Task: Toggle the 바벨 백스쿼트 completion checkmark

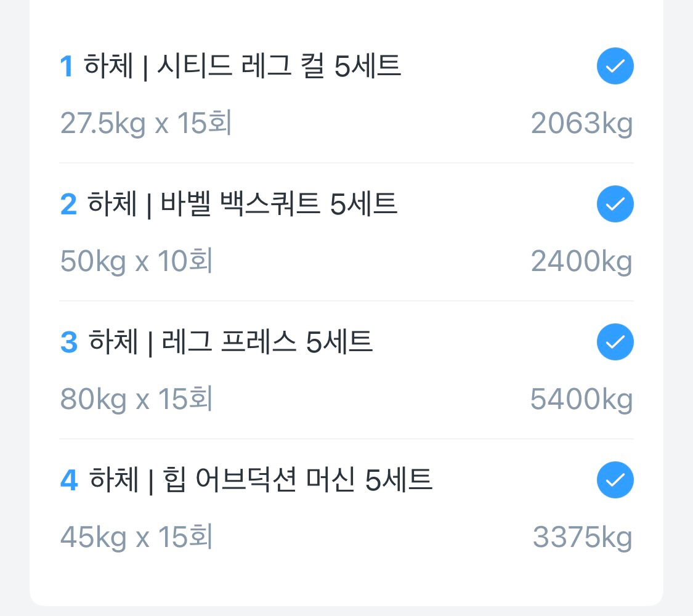Action: [615, 204]
